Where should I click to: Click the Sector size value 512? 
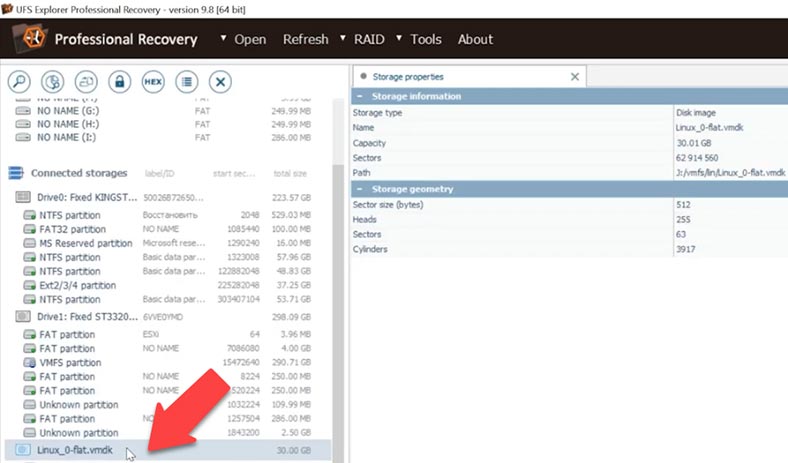tap(683, 205)
